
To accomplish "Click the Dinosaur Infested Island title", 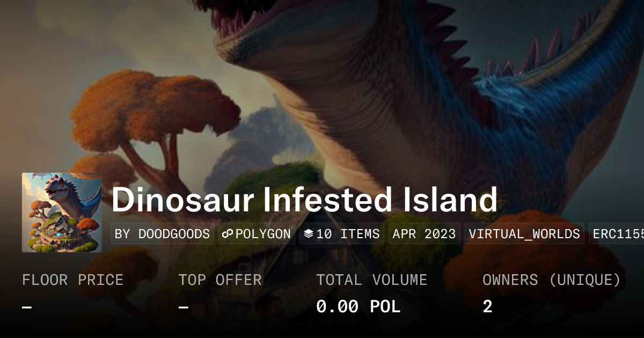I will [304, 200].
